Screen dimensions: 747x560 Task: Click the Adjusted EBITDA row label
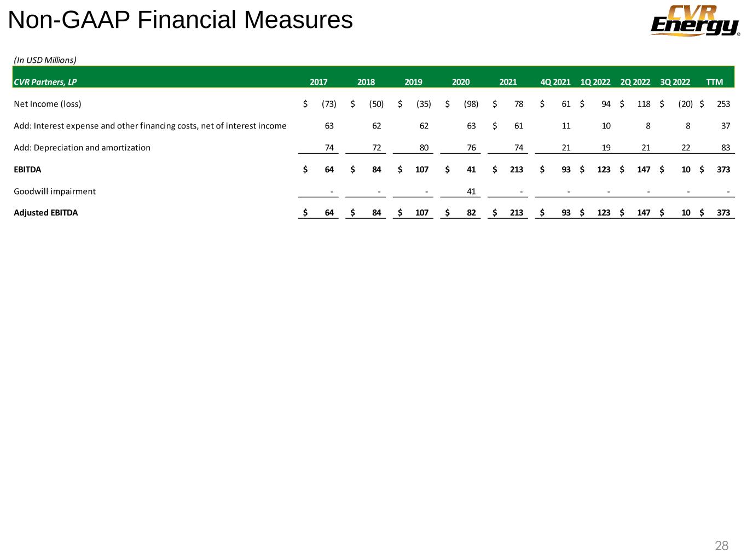(x=46, y=213)
